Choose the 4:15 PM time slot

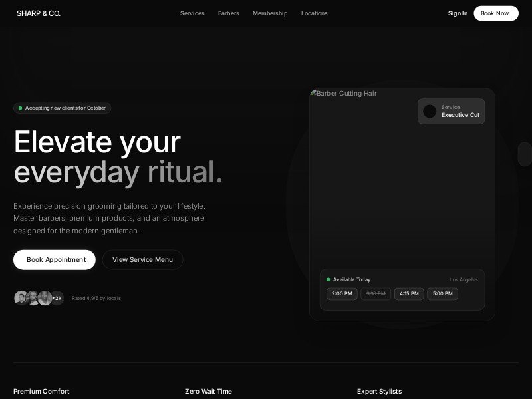click(x=409, y=294)
